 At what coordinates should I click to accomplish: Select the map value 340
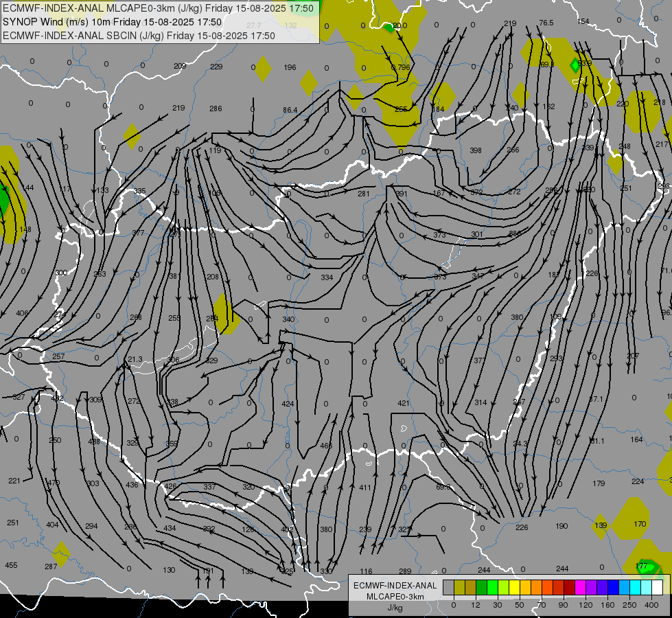[288, 319]
